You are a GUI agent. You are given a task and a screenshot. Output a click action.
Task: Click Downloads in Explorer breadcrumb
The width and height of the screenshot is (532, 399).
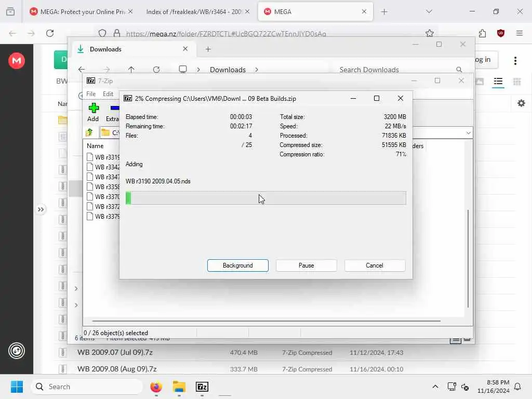coord(228,70)
